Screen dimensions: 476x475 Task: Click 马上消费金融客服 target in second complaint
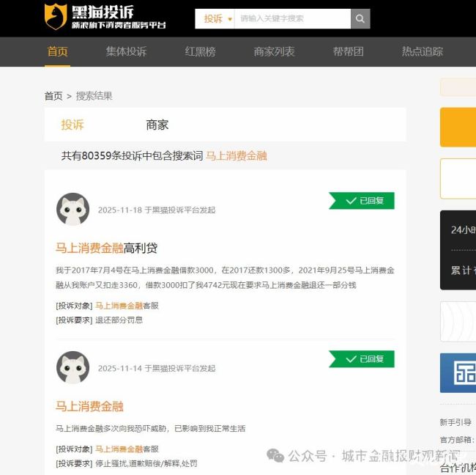(127, 449)
